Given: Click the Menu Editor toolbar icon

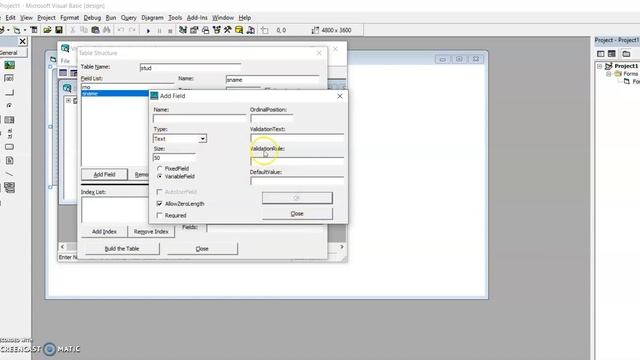Looking at the screenshot, I should pyautogui.click(x=34, y=30).
